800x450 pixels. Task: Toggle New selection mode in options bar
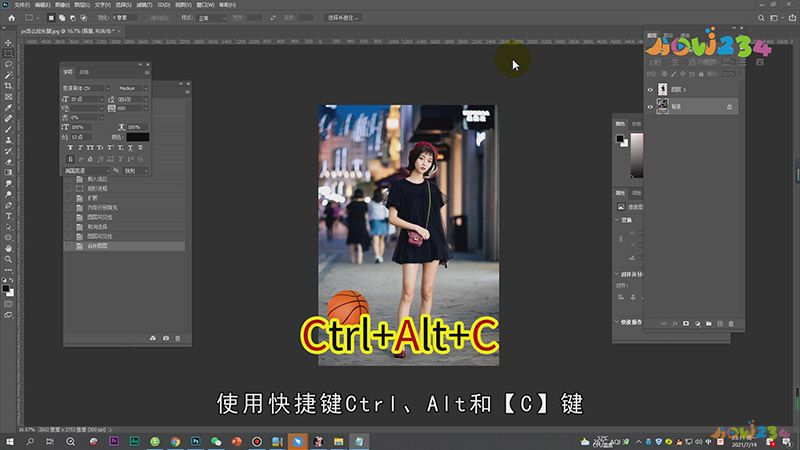(51, 18)
